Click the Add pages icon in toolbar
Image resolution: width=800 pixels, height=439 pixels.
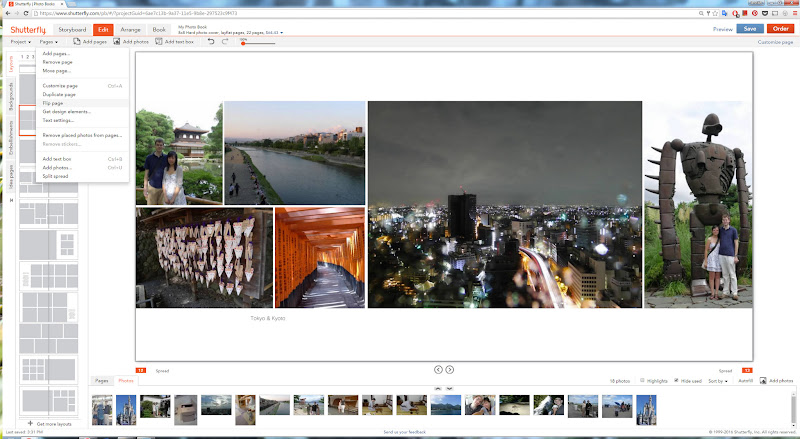[x=77, y=41]
